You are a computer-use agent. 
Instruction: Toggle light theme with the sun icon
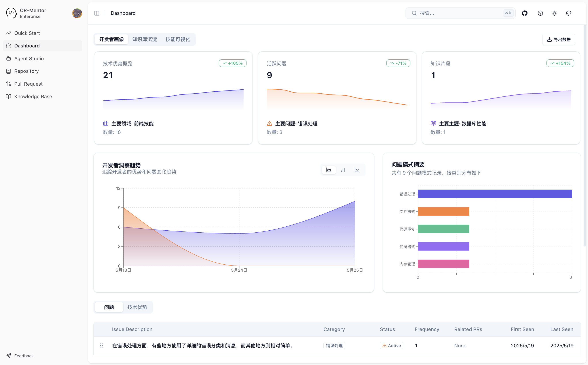tap(554, 13)
